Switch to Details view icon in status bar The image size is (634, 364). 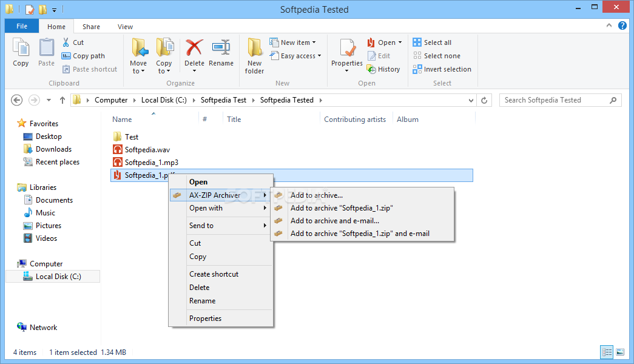tap(607, 352)
